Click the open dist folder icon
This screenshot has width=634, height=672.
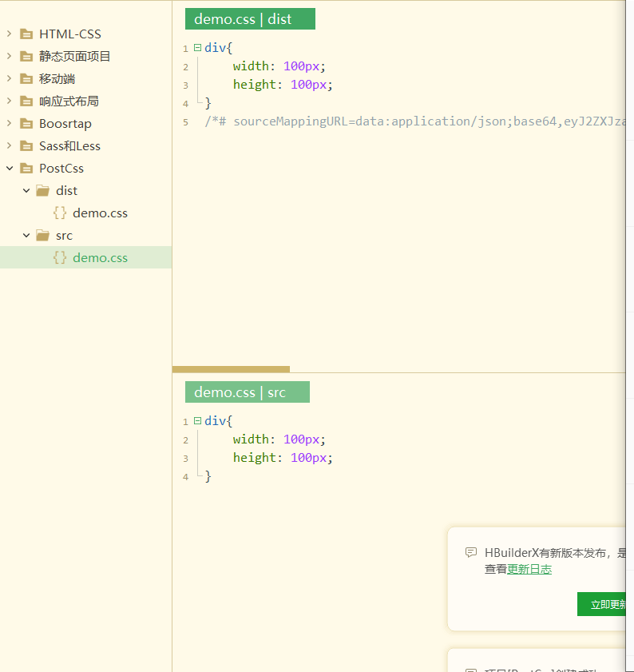[x=42, y=190]
